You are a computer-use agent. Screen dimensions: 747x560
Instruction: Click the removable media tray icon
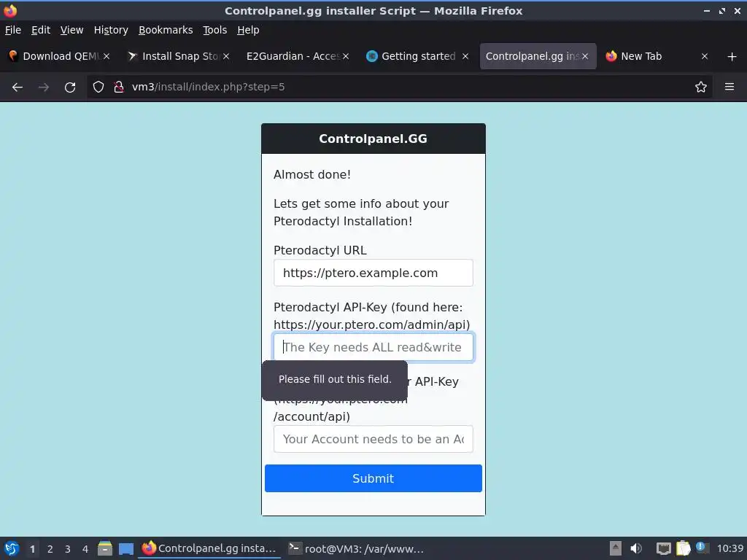(616, 548)
